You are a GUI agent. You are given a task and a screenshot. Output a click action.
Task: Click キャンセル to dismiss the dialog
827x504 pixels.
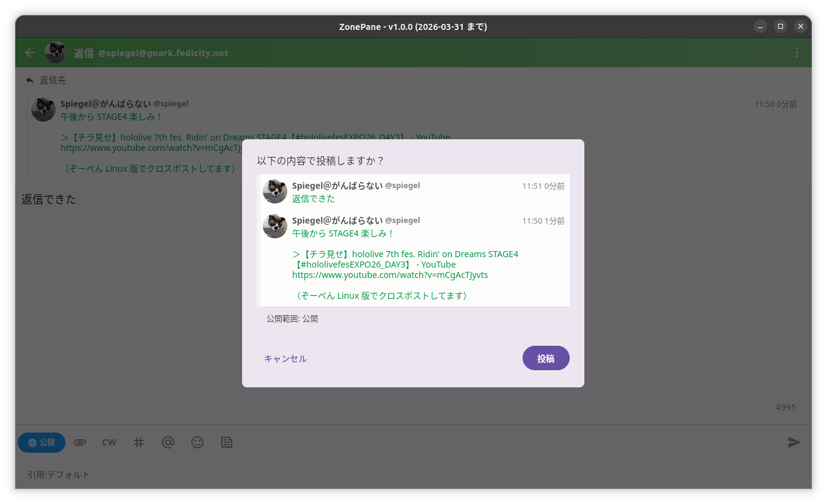285,359
